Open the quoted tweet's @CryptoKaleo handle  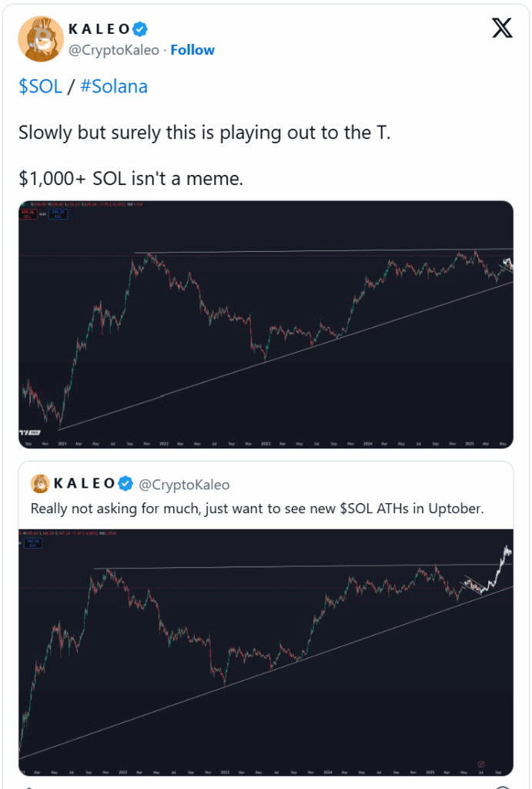click(x=184, y=485)
